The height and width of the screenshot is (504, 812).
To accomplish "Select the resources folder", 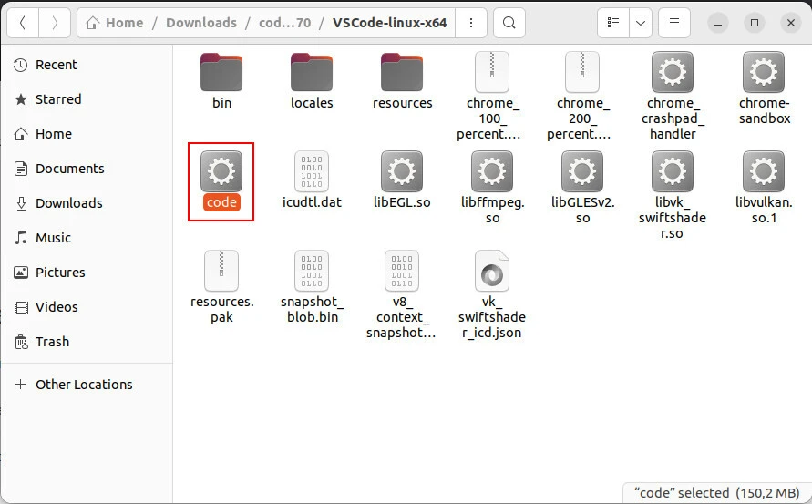I will click(x=402, y=73).
